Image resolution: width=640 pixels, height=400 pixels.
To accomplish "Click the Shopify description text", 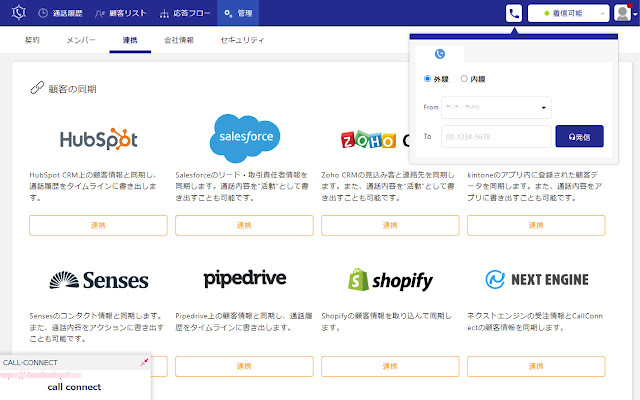I will (x=387, y=322).
